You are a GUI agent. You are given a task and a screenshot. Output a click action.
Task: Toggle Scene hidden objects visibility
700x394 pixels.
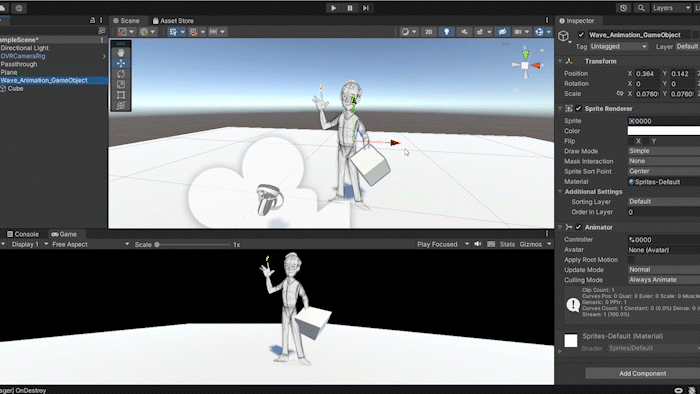coord(502,32)
